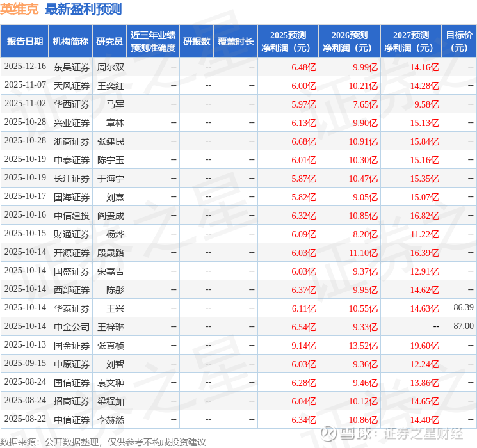Viewport: 477px width, 448px height.
Task: Click the 近三年业绩预测准确度 header
Action: pyautogui.click(x=153, y=42)
